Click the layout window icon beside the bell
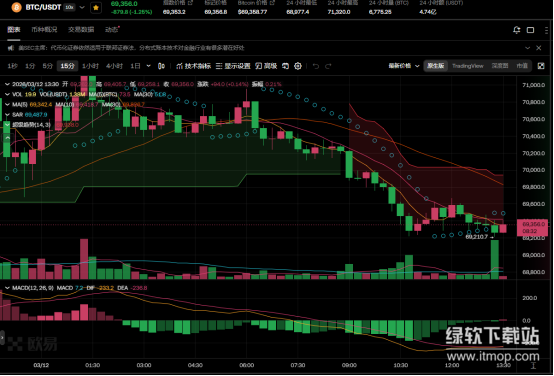Viewport: 554px width, 376px height. (530, 30)
